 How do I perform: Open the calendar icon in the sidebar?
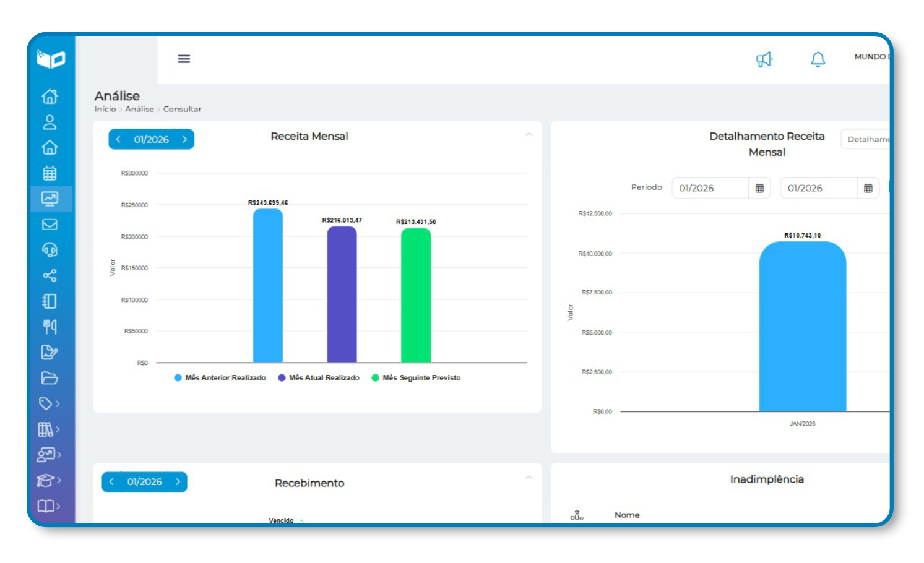pos(50,173)
